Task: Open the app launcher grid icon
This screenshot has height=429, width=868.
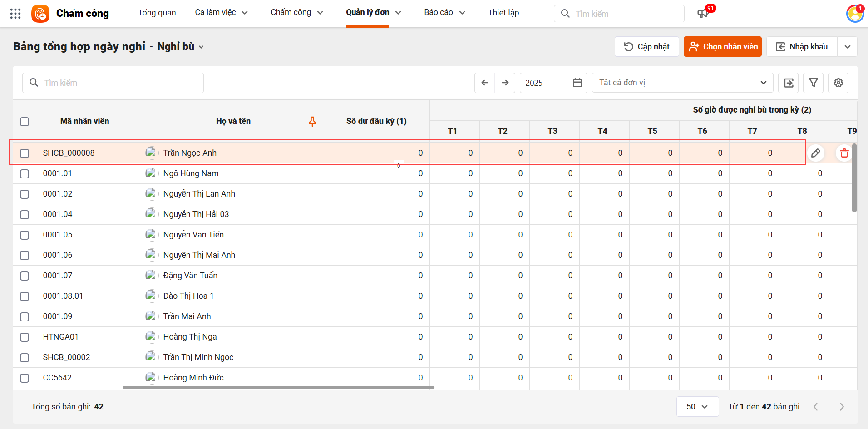Action: pyautogui.click(x=15, y=14)
